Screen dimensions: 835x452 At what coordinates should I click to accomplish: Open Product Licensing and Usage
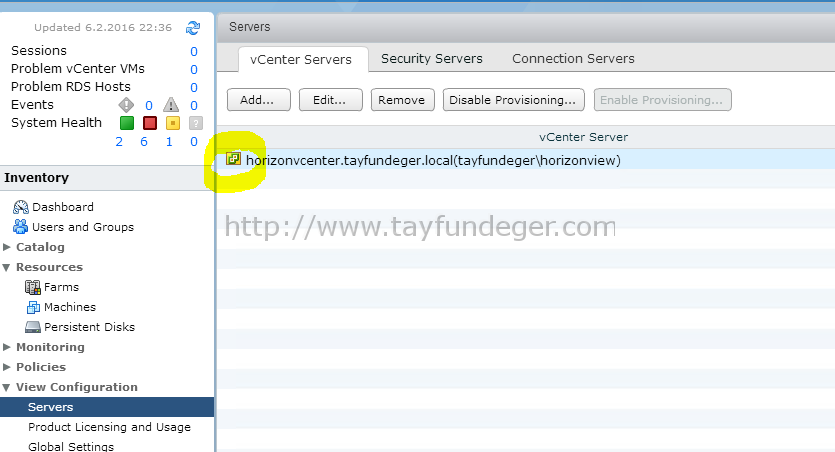[109, 427]
